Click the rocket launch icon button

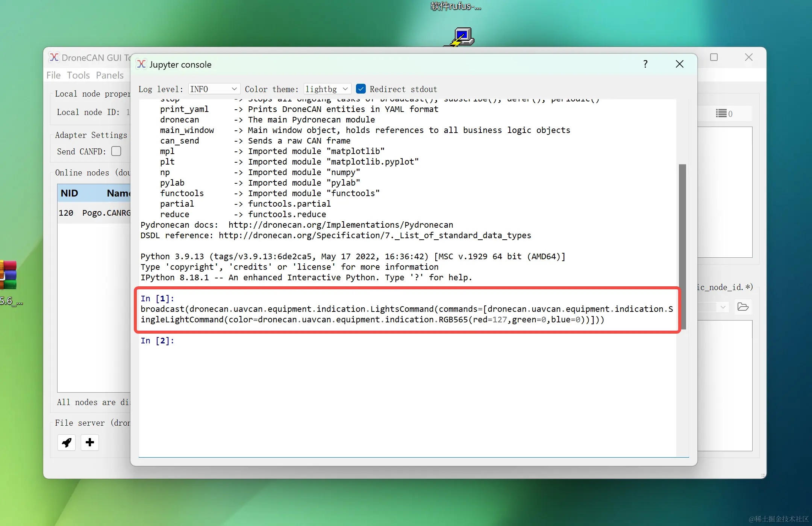point(67,443)
